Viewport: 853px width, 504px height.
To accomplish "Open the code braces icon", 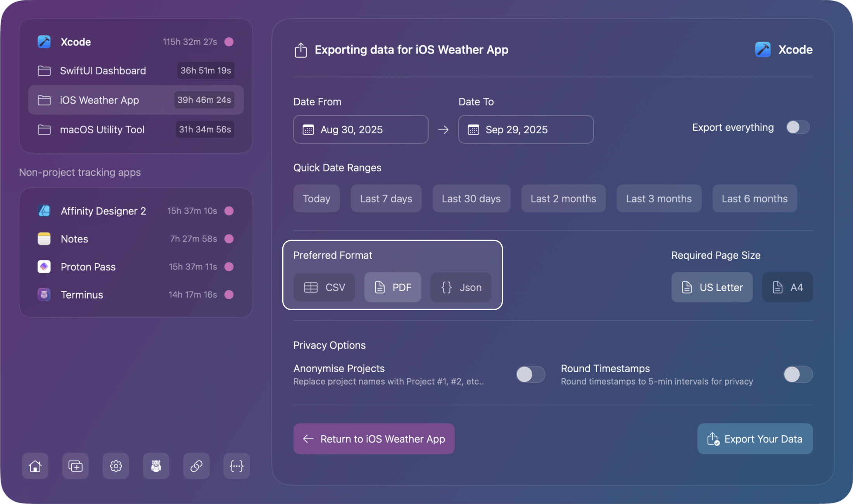I will [237, 466].
